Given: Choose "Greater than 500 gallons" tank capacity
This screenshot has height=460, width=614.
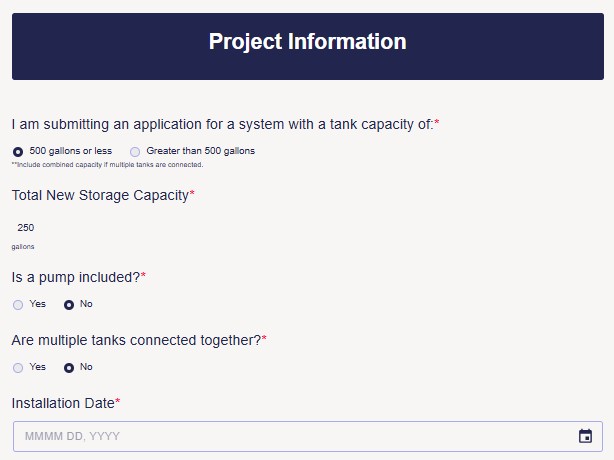Looking at the screenshot, I should pyautogui.click(x=135, y=151).
